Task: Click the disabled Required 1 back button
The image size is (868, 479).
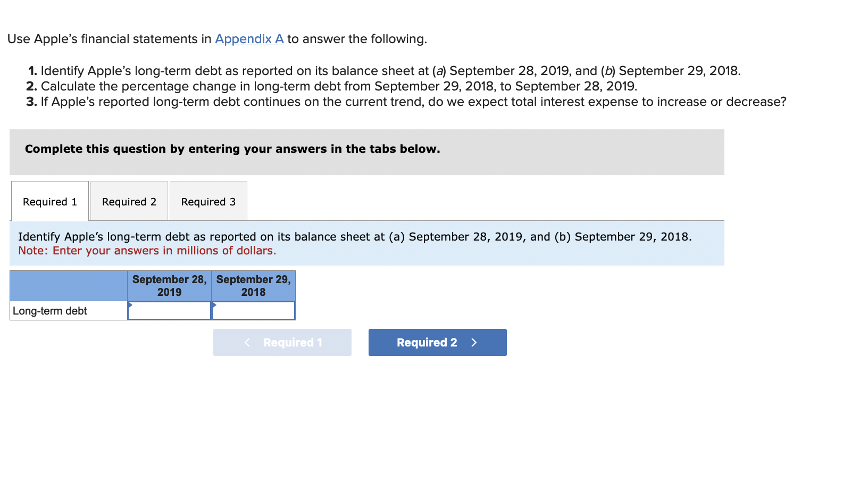Action: click(x=282, y=342)
